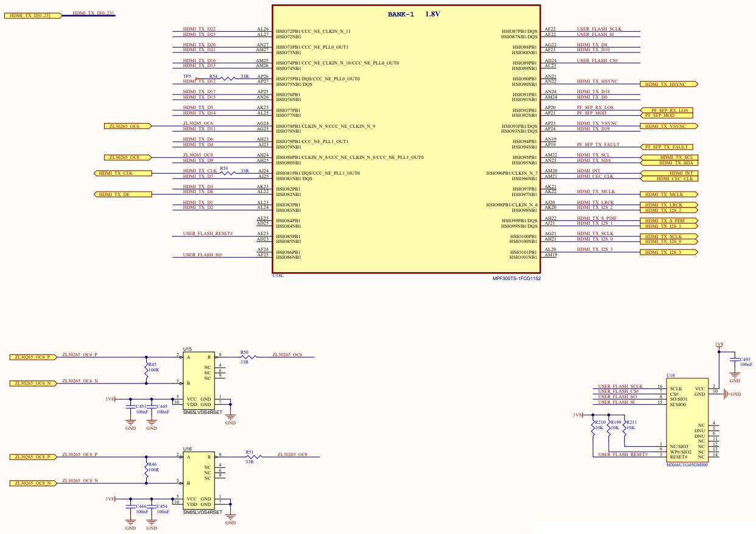756x534 pixels.
Task: Select the ZL30265_OC8_P port flag
Action: pyautogui.click(x=34, y=457)
